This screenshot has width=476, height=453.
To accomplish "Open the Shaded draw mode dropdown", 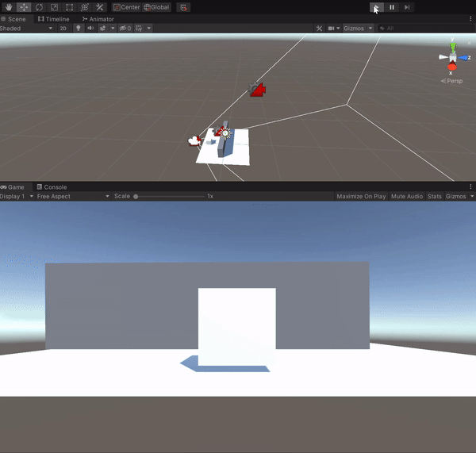I will (26, 29).
